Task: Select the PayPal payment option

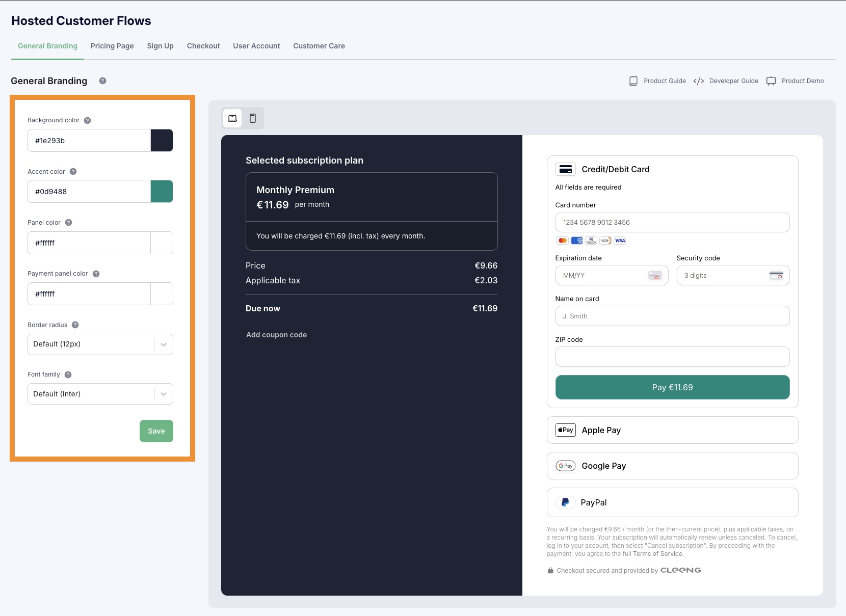Action: point(672,502)
